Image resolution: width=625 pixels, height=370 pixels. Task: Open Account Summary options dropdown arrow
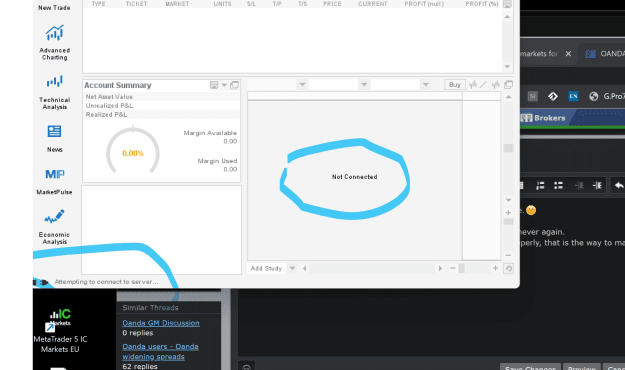tap(224, 85)
